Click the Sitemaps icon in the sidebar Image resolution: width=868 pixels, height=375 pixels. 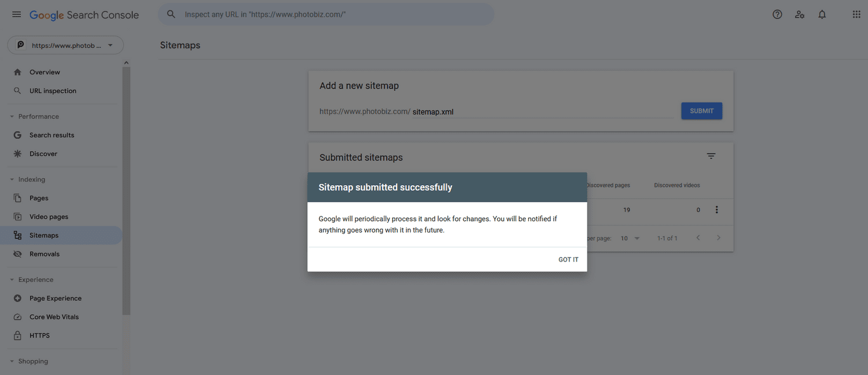click(x=17, y=235)
